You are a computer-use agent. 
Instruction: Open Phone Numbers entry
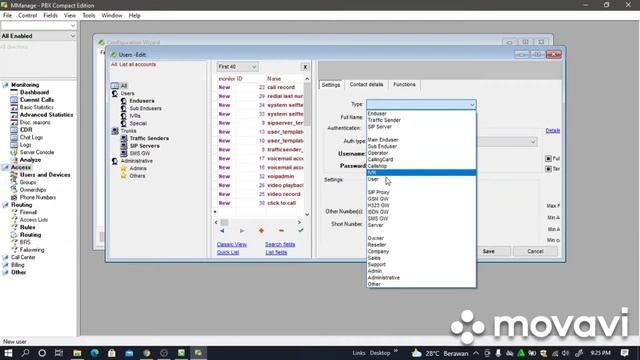coord(38,197)
